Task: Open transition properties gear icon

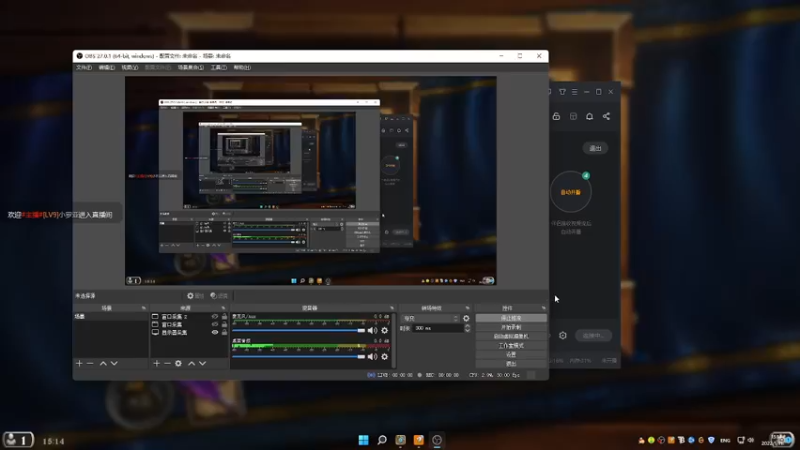Action: (466, 318)
